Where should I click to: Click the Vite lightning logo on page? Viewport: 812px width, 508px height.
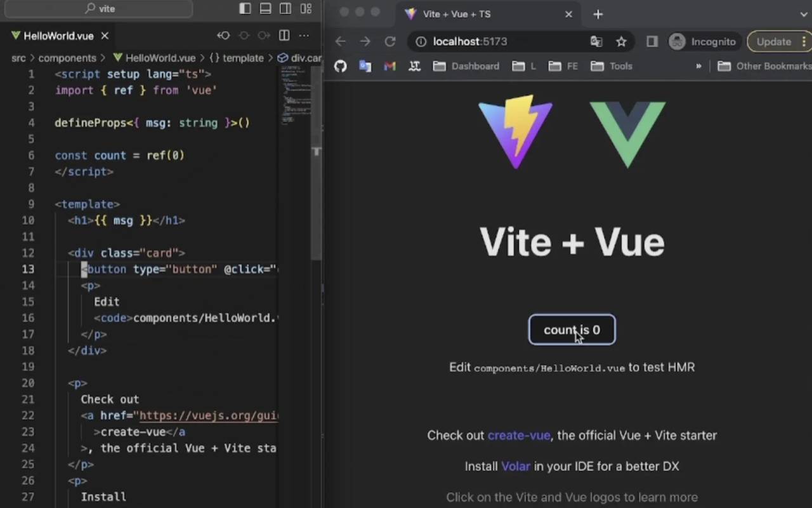click(515, 131)
